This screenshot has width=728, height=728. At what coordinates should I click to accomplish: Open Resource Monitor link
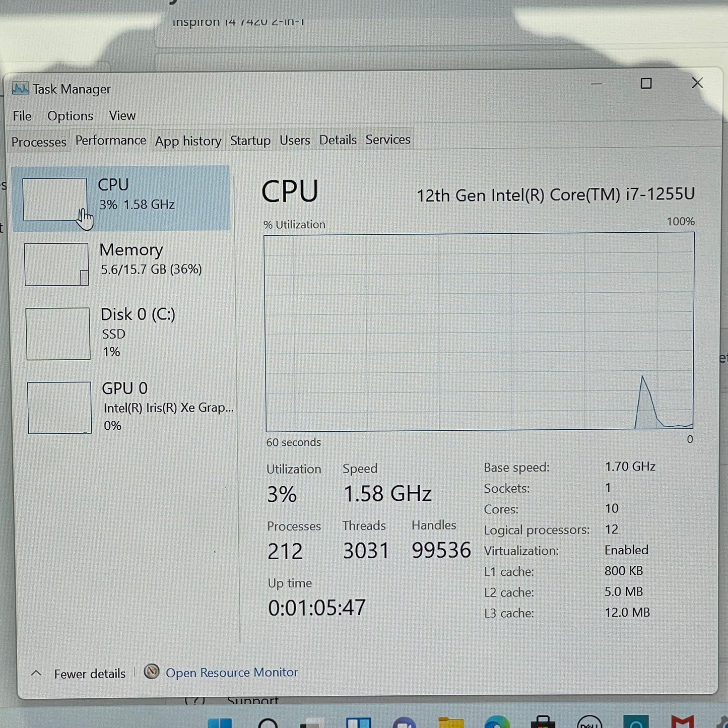point(232,672)
